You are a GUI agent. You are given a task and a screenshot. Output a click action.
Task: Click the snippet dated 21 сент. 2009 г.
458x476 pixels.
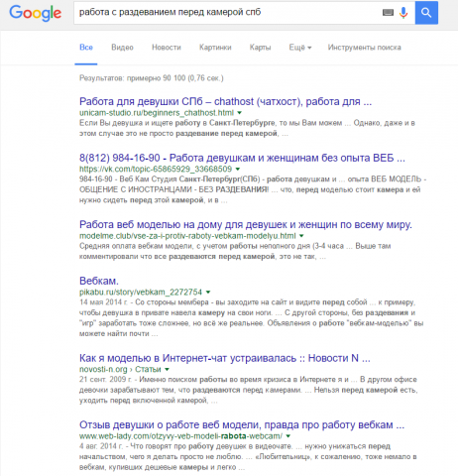pyautogui.click(x=249, y=390)
